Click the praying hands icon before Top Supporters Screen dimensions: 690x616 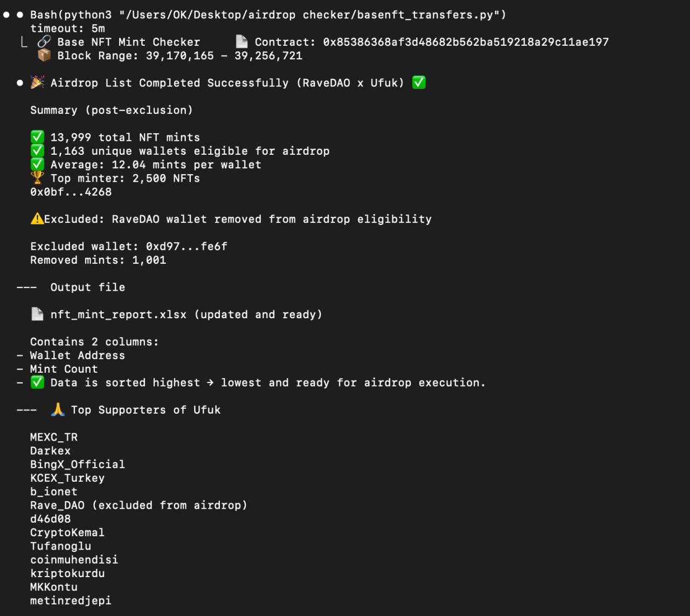pos(58,409)
